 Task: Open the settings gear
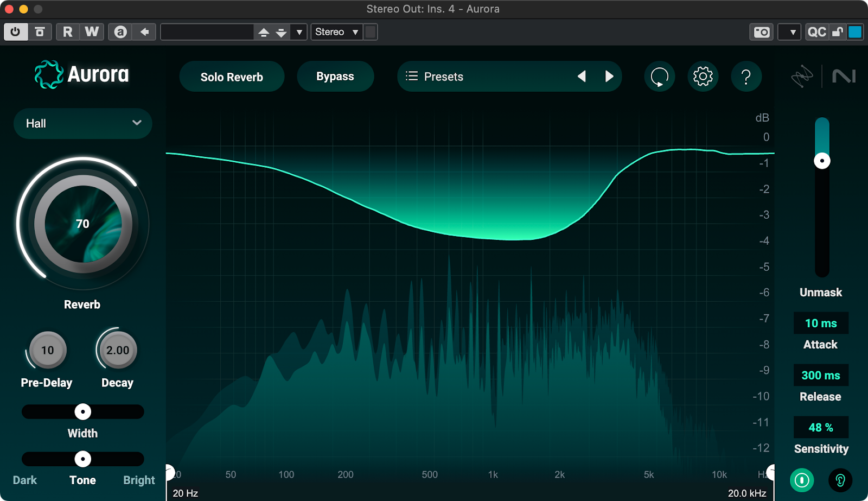(x=703, y=77)
